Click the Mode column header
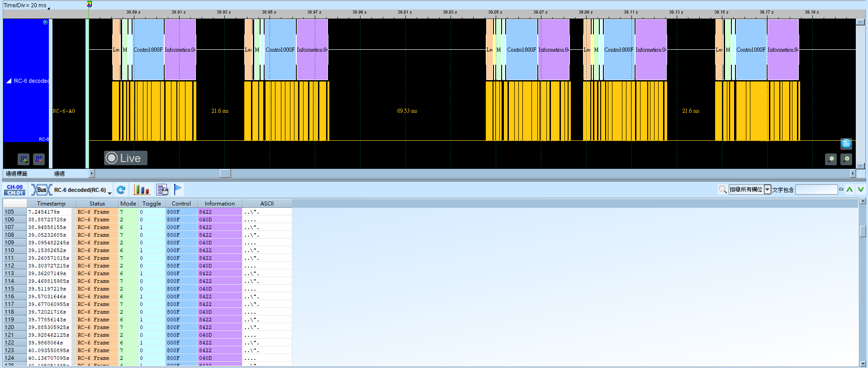Viewport: 868px width, 368px height. (x=128, y=204)
